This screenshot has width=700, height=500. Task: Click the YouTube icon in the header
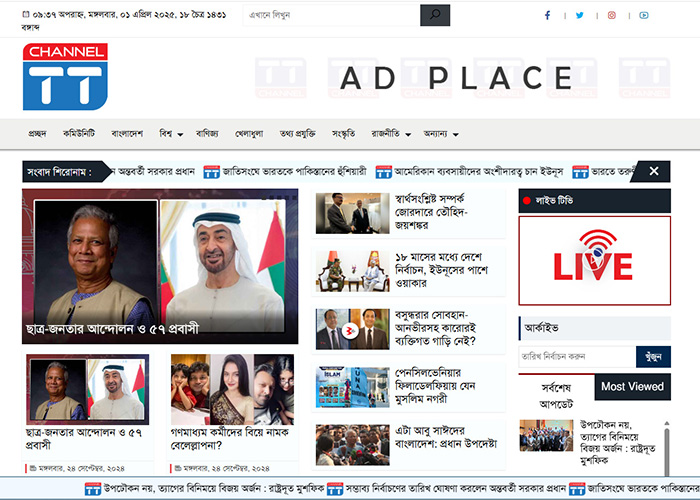[x=644, y=15]
